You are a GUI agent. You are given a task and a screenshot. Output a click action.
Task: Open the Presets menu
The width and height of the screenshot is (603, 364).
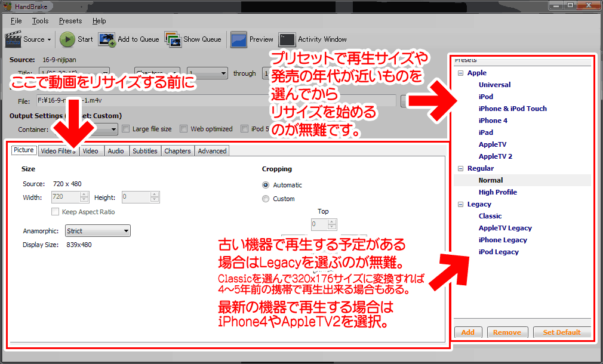[x=70, y=21]
